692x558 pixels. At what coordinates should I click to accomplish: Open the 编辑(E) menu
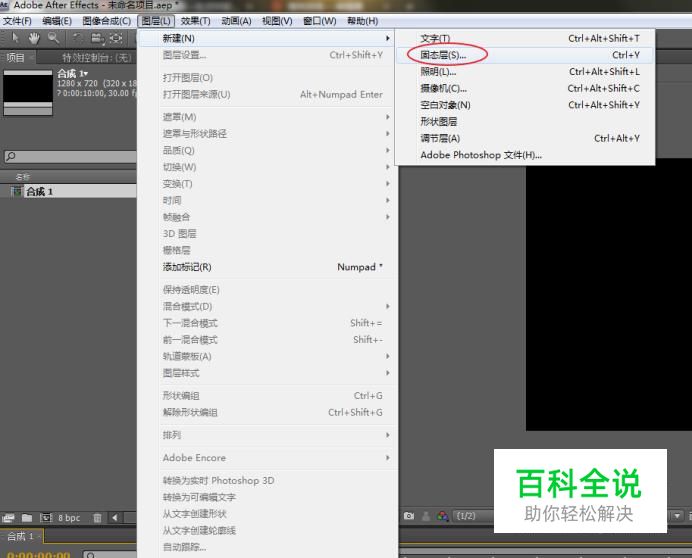click(x=57, y=21)
